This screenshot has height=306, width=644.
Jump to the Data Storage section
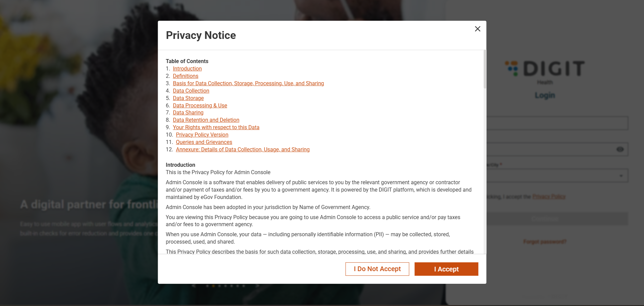[x=188, y=98]
